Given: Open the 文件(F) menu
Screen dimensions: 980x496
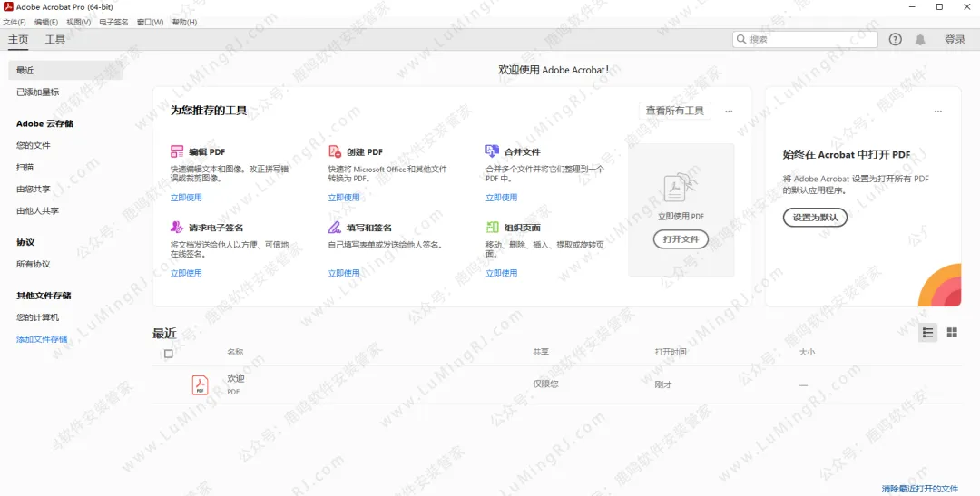Looking at the screenshot, I should (15, 22).
